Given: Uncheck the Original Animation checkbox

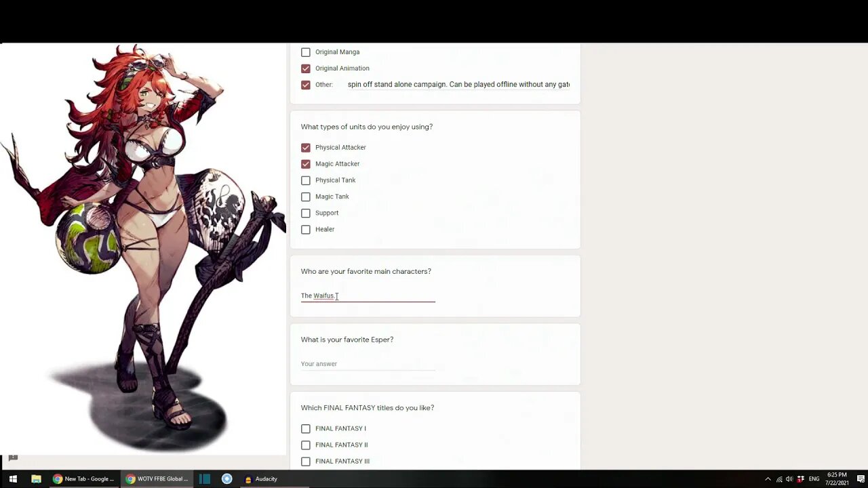Looking at the screenshot, I should point(306,68).
